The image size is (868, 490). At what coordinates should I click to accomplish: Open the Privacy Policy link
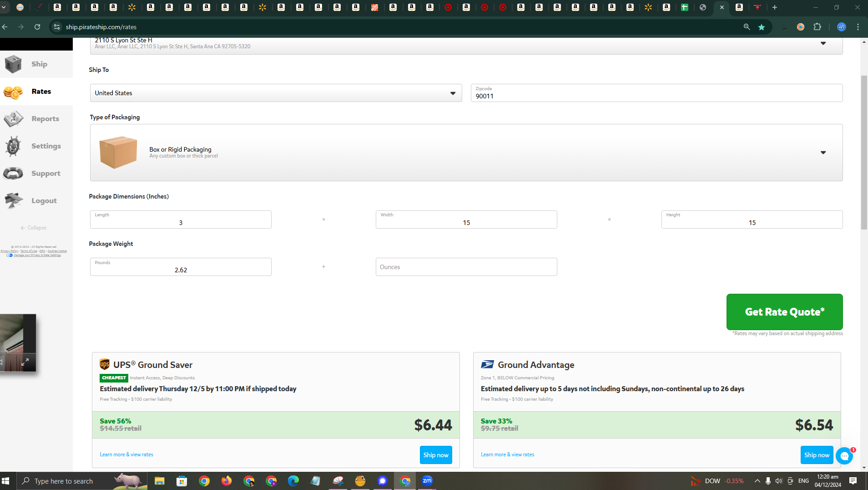pos(10,251)
